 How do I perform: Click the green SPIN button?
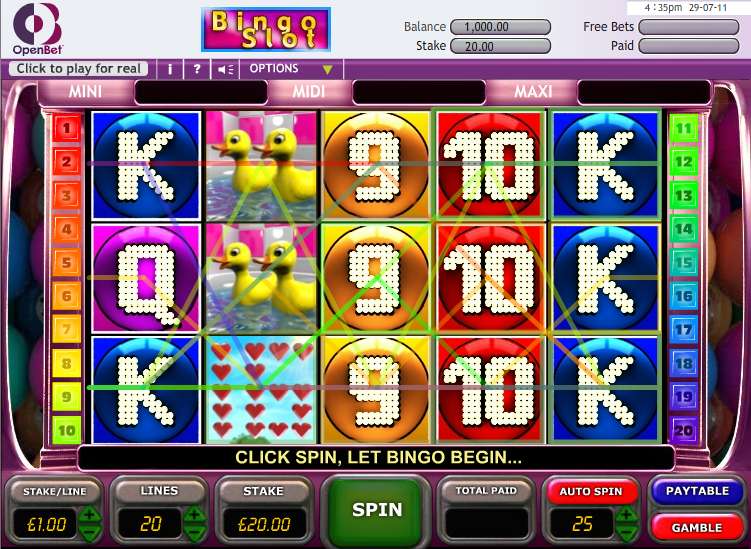tap(377, 510)
